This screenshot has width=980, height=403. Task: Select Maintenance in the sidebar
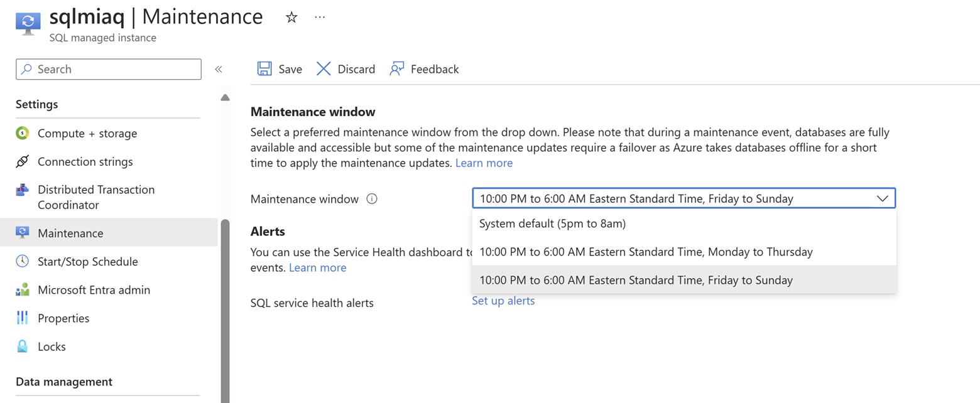[x=109, y=233]
